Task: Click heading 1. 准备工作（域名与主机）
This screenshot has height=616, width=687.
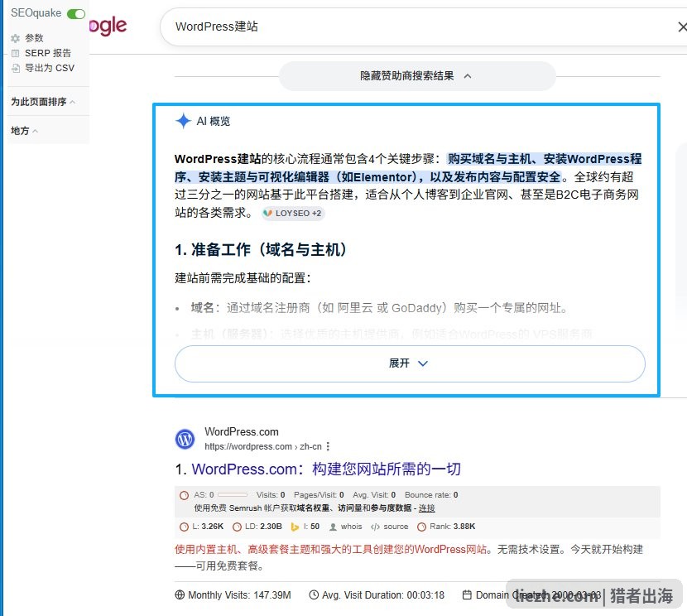Action: point(261,250)
